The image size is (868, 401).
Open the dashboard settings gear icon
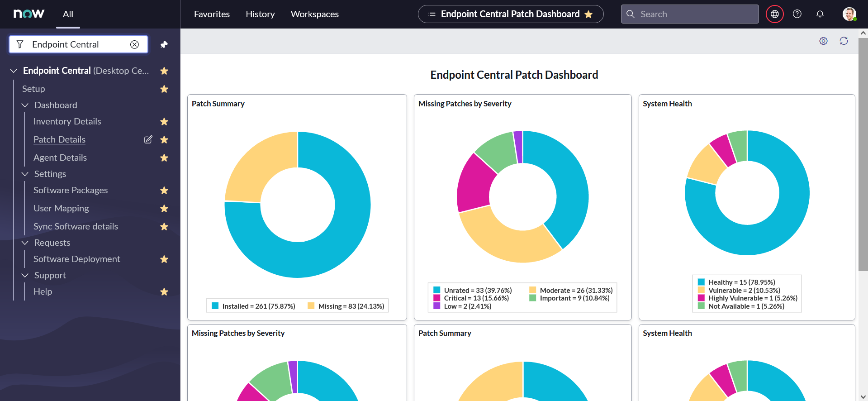pyautogui.click(x=823, y=41)
